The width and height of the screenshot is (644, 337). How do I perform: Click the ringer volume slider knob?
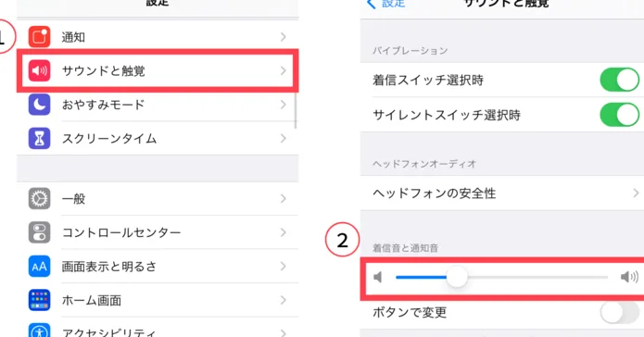[457, 278]
